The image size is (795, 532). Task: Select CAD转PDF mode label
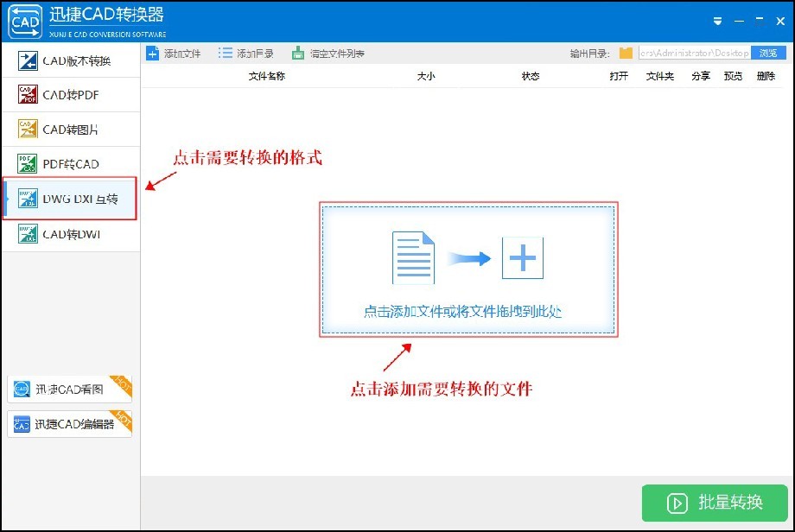[71, 95]
